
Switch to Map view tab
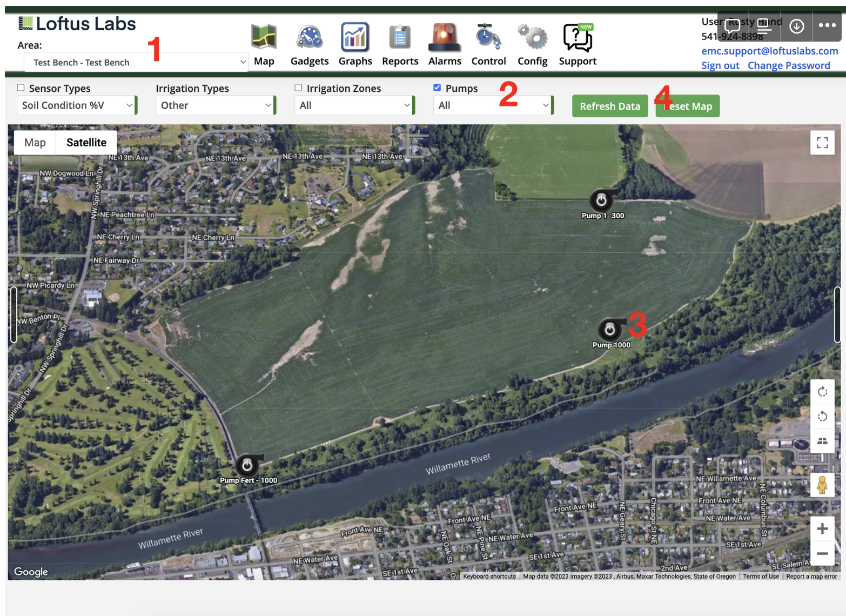(x=35, y=143)
